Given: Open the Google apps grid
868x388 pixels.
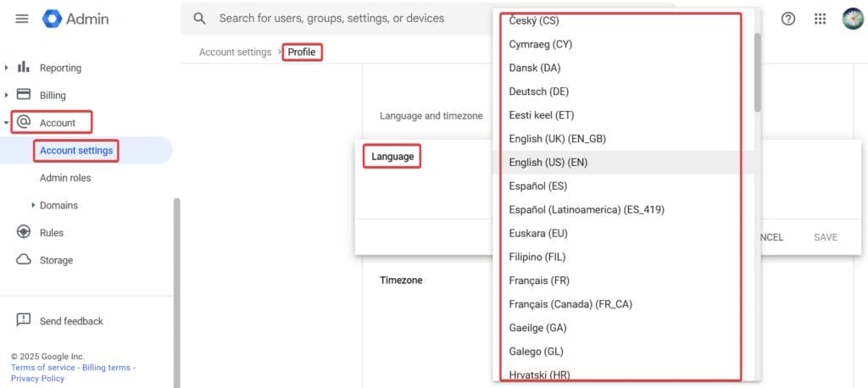Looking at the screenshot, I should tap(821, 19).
